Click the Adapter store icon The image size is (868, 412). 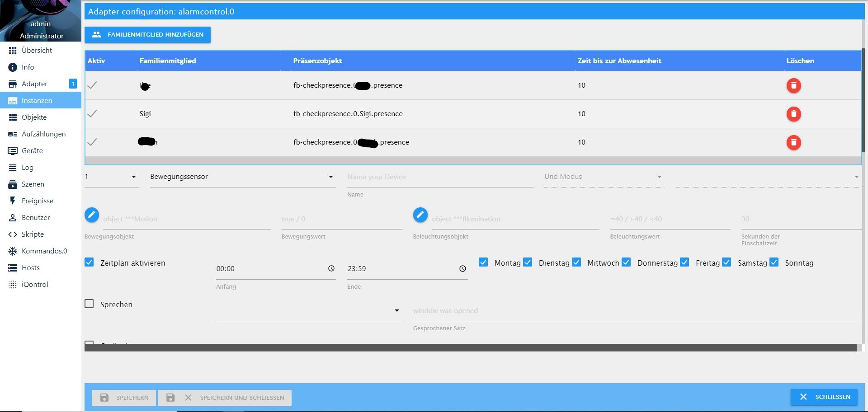(13, 84)
